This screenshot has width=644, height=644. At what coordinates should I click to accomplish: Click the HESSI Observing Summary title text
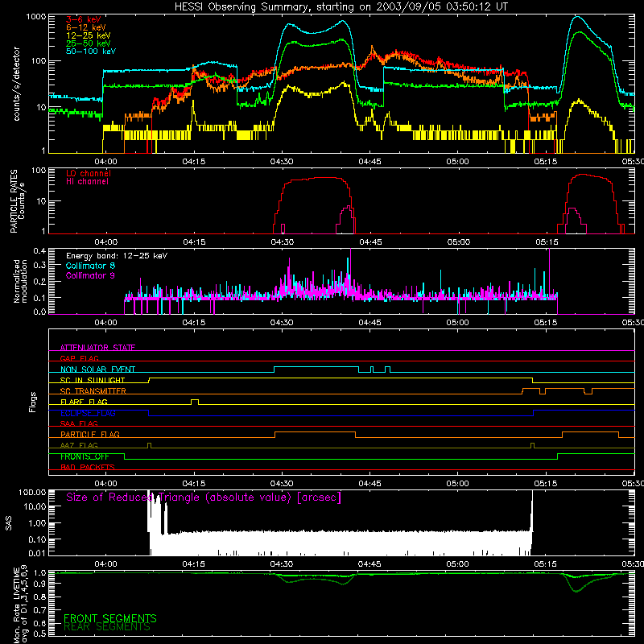341,7
